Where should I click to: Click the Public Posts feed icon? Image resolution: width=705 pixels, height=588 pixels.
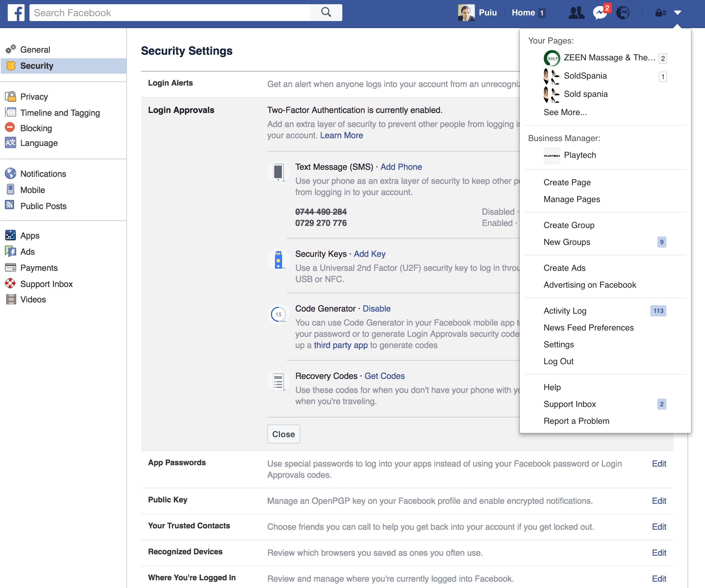tap(10, 205)
